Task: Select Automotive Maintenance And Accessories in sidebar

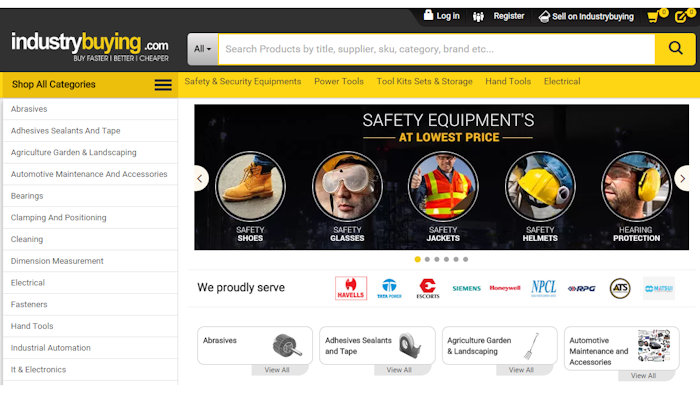Action: (90, 174)
